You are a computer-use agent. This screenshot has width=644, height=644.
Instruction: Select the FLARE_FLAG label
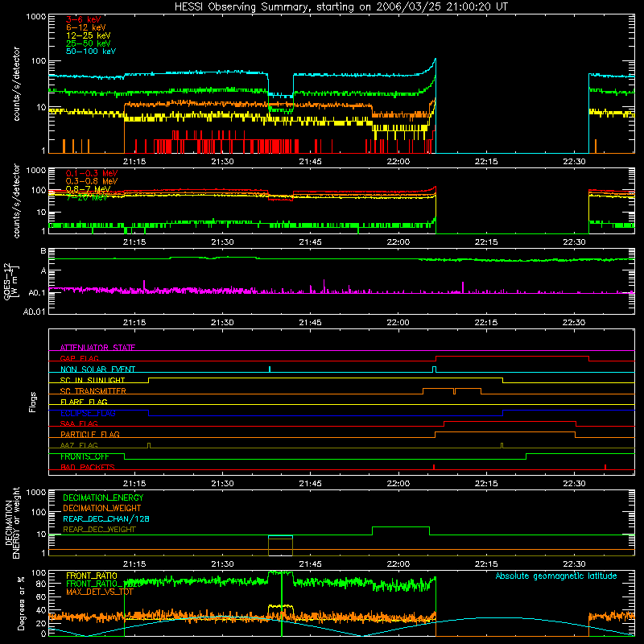point(84,402)
